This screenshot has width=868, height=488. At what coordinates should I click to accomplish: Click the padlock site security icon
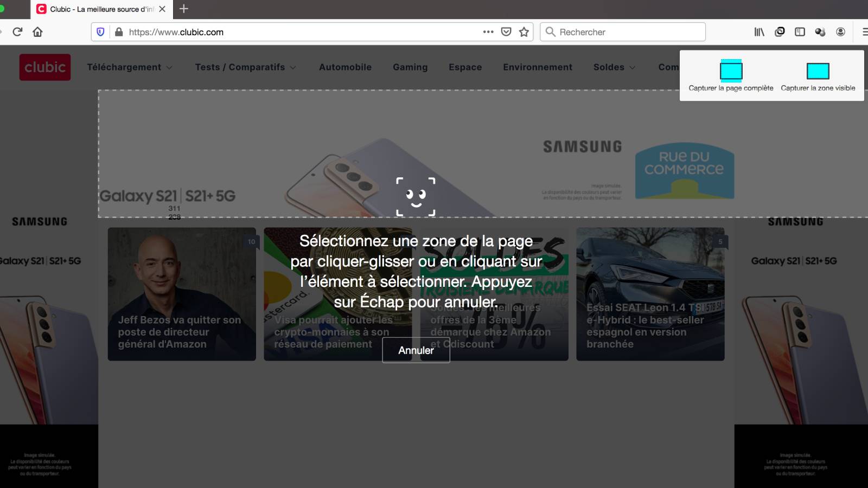tap(119, 32)
